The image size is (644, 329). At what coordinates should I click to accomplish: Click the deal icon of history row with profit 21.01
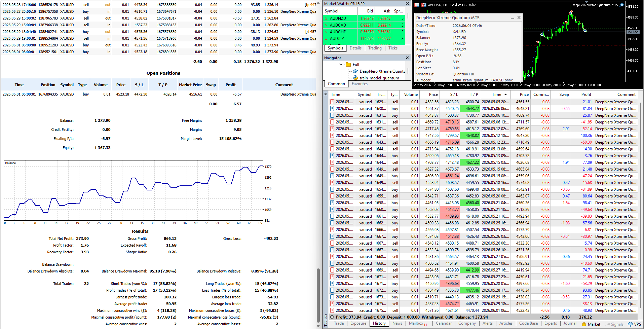point(332,102)
